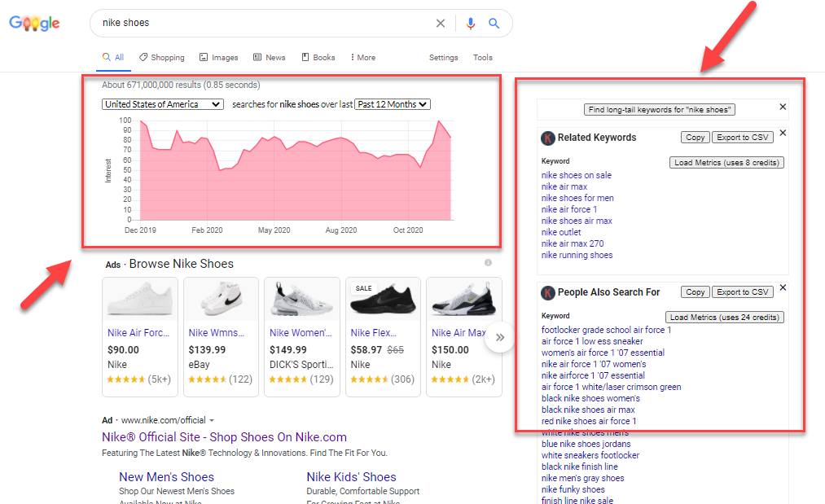Export People Also Search For to CSV
Image resolution: width=825 pixels, height=504 pixels.
(743, 292)
